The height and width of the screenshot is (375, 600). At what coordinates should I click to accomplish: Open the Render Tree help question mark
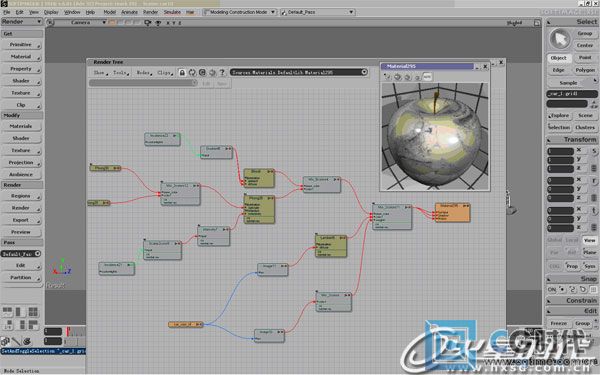222,72
